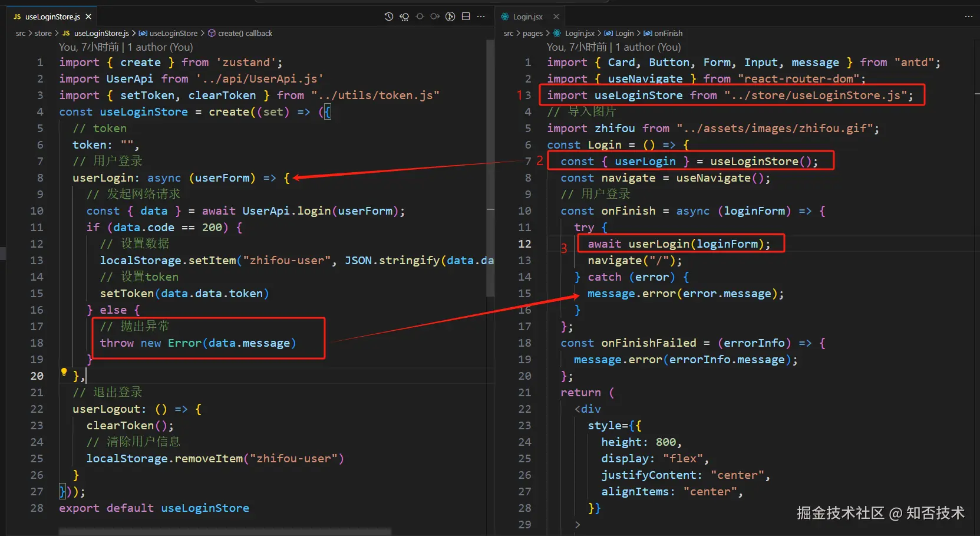980x536 pixels.
Task: Open file history icon in useLoginStore.js toolbar
Action: (x=389, y=17)
